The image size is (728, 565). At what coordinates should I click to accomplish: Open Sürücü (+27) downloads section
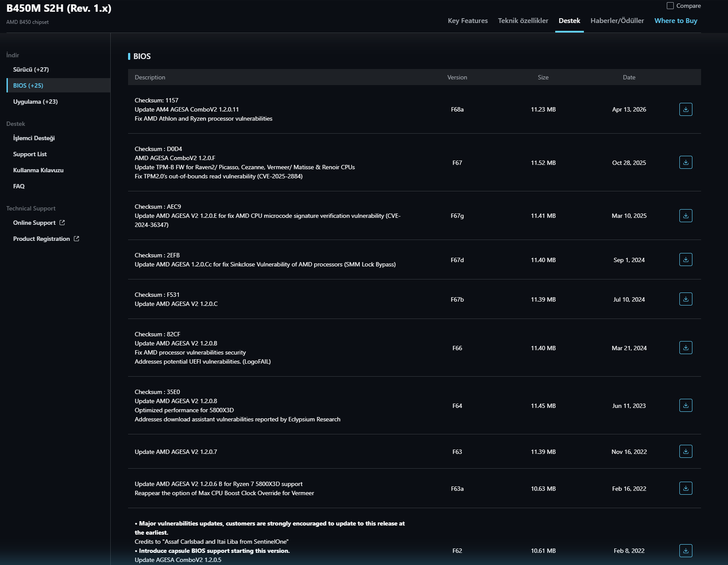point(31,69)
